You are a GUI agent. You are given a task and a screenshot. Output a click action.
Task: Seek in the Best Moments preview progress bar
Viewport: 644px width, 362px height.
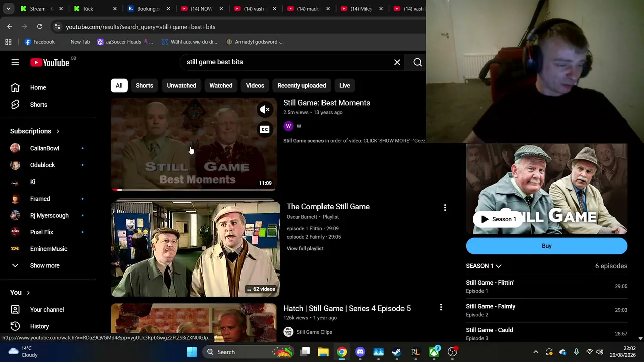click(x=194, y=190)
